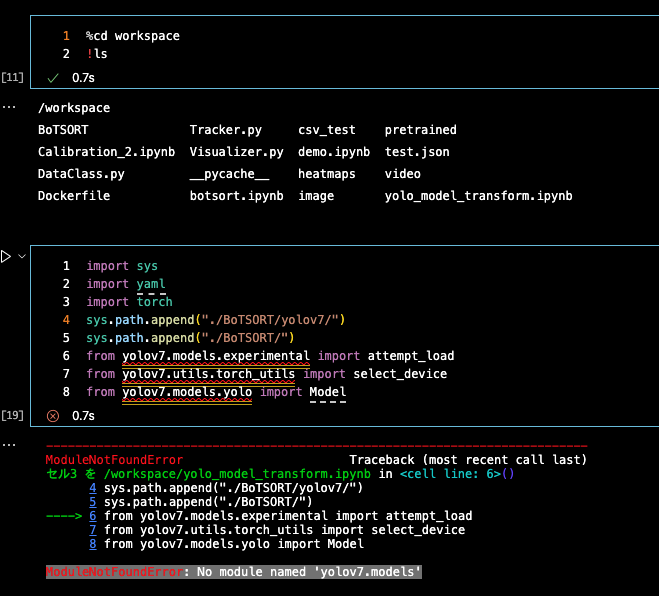Run the cell with yolov7 imports

coord(7,257)
